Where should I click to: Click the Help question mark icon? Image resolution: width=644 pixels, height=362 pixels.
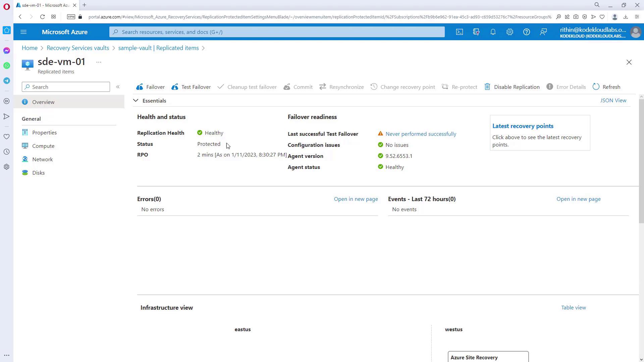tap(526, 32)
